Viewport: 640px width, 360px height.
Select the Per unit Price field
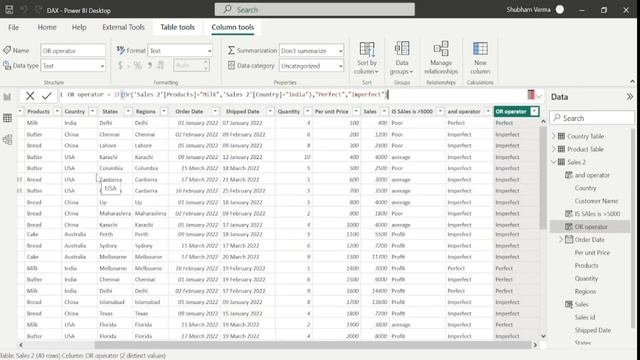(x=592, y=253)
